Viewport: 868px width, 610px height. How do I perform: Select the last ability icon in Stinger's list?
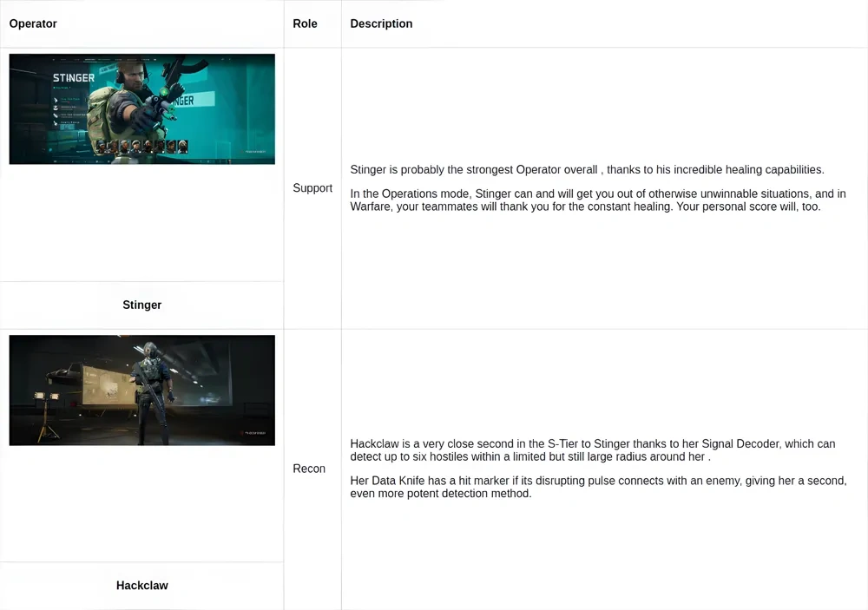point(56,123)
